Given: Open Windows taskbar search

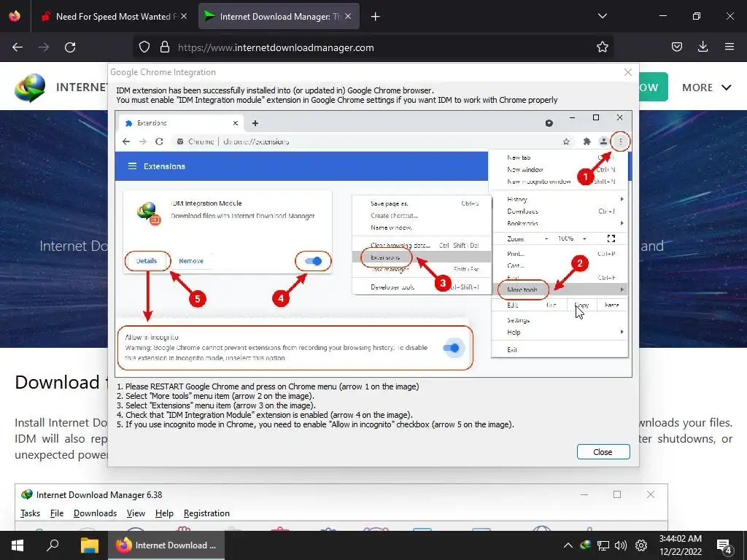Looking at the screenshot, I should point(53,545).
